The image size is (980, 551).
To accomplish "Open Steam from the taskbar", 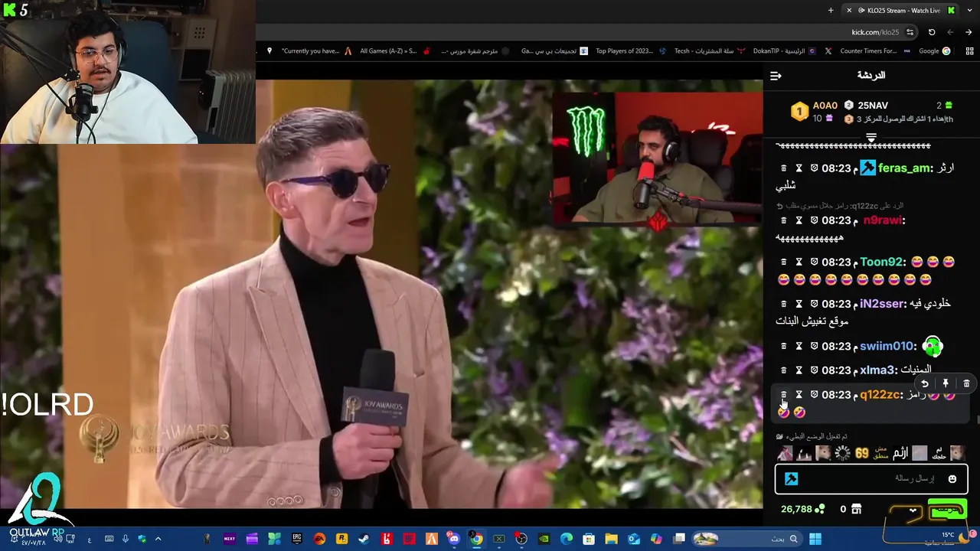I will (x=364, y=539).
